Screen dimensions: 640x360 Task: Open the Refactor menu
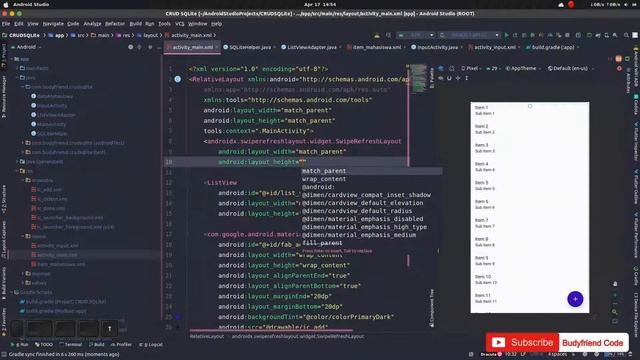click(115, 24)
